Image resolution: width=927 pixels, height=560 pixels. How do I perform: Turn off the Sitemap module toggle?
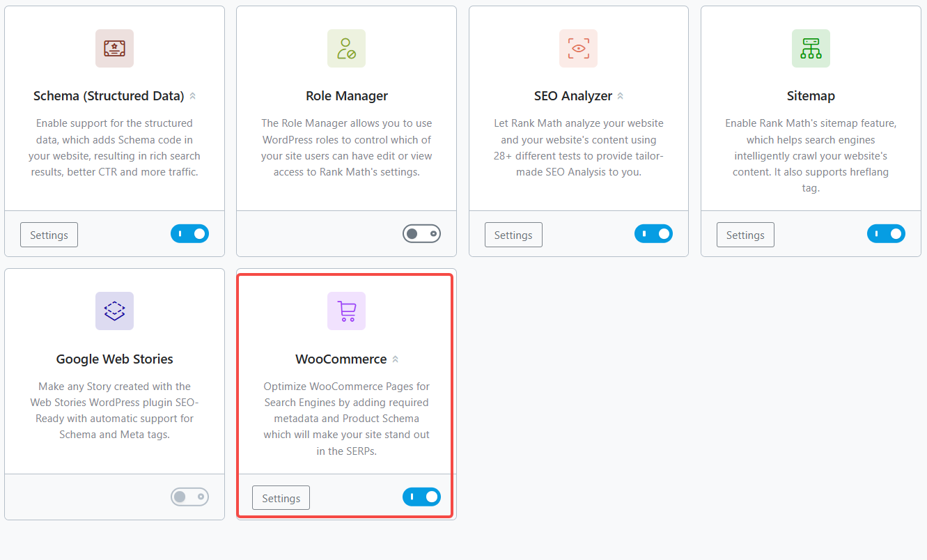click(886, 233)
